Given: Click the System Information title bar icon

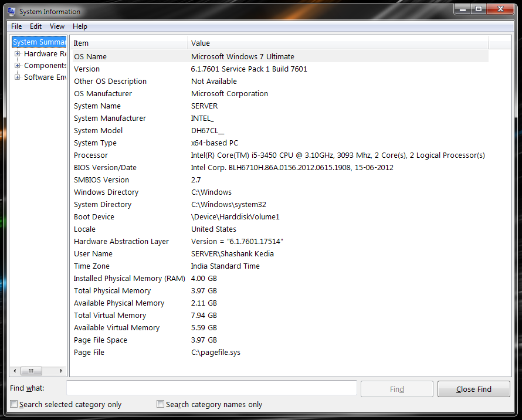Looking at the screenshot, I should [x=12, y=11].
